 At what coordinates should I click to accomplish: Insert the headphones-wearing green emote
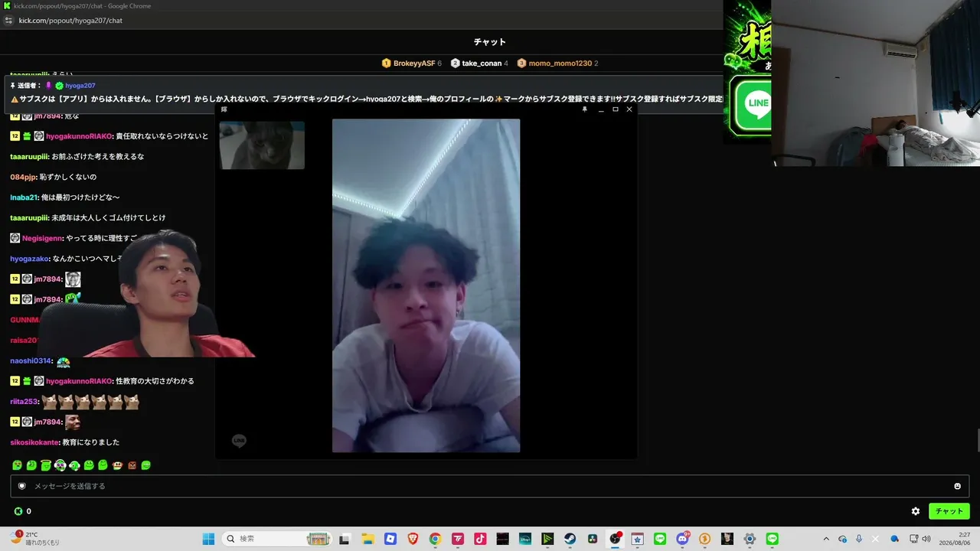pos(74,465)
